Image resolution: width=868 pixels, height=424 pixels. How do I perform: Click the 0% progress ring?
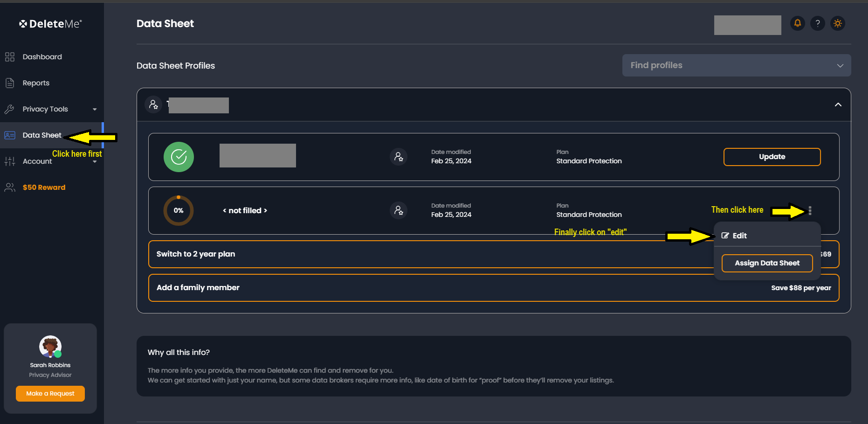pos(179,210)
